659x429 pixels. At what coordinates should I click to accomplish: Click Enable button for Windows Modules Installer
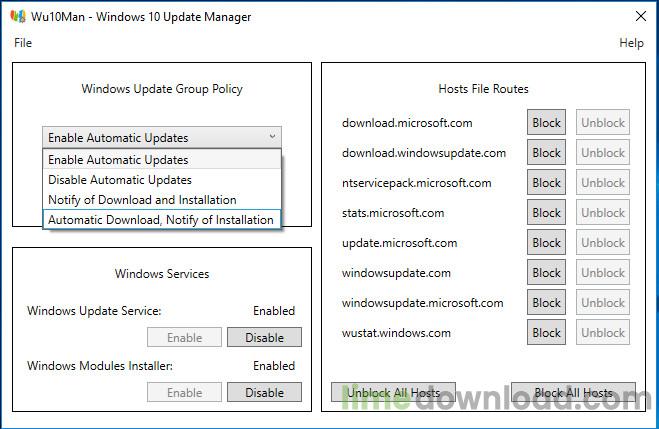point(185,392)
